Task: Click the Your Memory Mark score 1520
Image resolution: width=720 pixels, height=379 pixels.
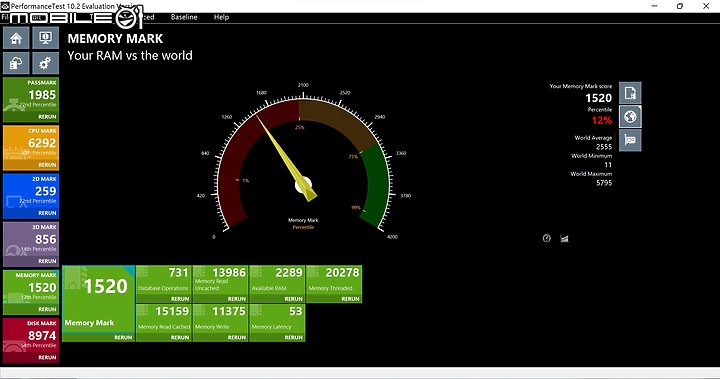Action: click(x=598, y=98)
